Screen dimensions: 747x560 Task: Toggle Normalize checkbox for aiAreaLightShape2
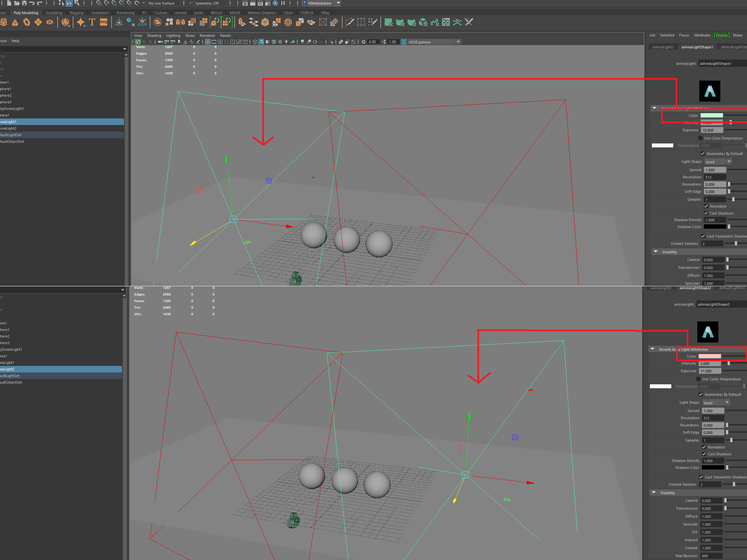704,447
